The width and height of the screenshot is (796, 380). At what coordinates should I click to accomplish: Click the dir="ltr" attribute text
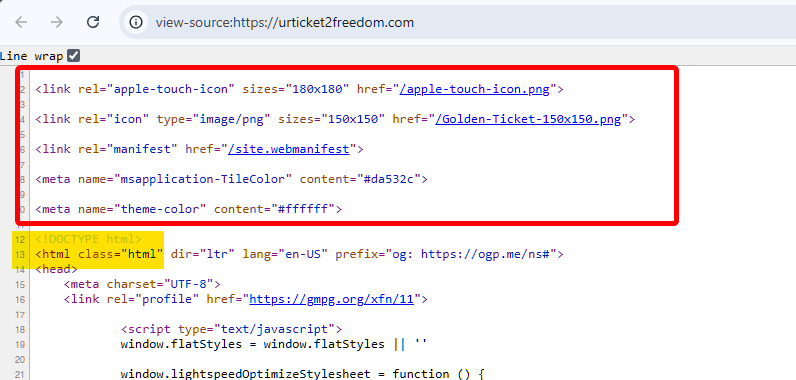point(203,254)
